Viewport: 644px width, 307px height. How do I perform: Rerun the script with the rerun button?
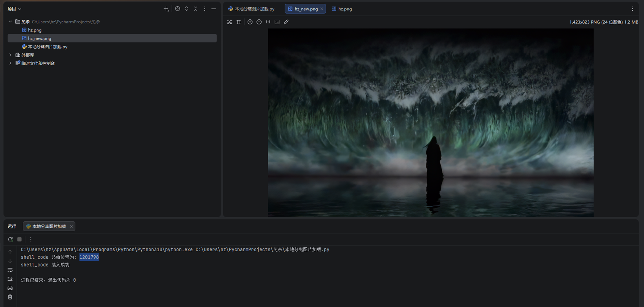(x=10, y=239)
